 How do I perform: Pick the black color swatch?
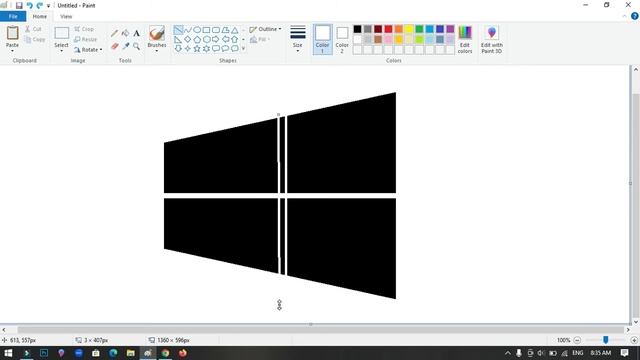point(358,29)
